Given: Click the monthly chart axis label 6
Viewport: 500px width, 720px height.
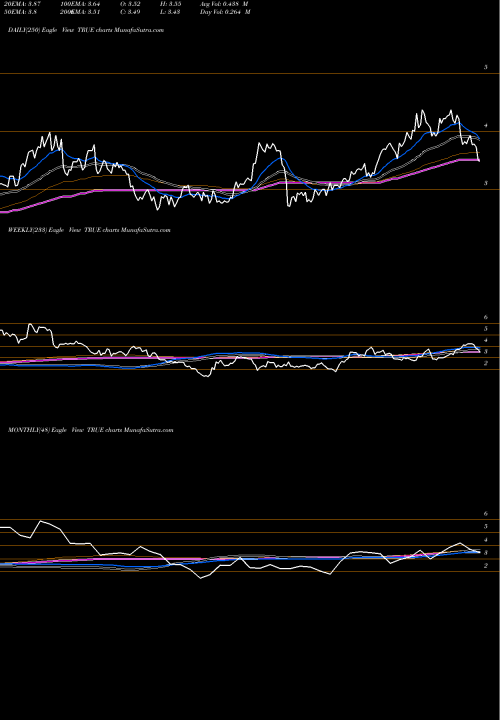Looking at the screenshot, I should 486,514.
